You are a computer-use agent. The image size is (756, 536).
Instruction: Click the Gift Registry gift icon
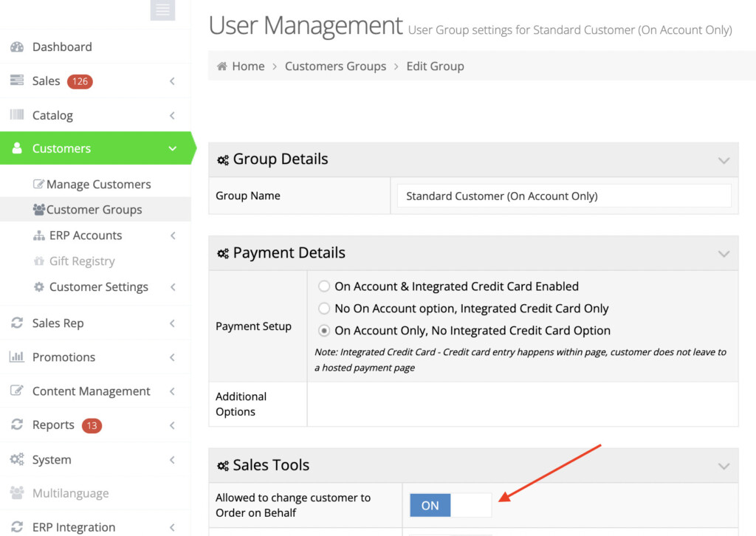pyautogui.click(x=38, y=261)
